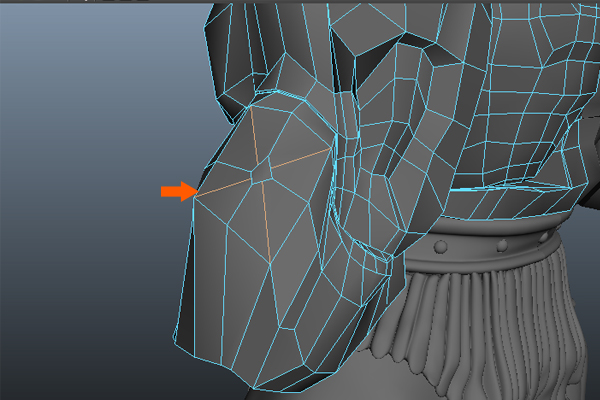Select the orange edge descending below the diamond face
Screen dimensions: 600x400
click(x=267, y=223)
